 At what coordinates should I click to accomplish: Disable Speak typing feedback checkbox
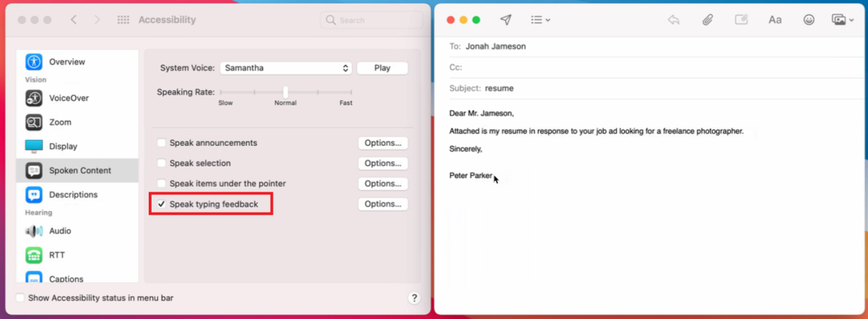tap(161, 204)
